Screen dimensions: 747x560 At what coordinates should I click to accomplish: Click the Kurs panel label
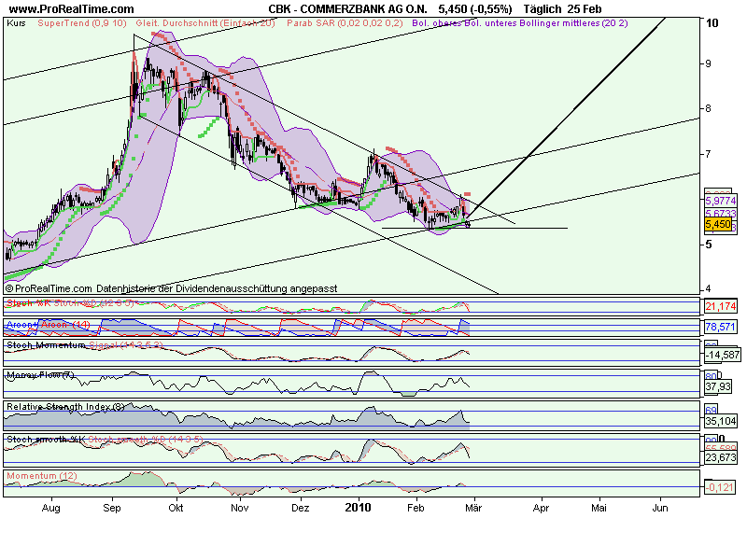pos(16,22)
